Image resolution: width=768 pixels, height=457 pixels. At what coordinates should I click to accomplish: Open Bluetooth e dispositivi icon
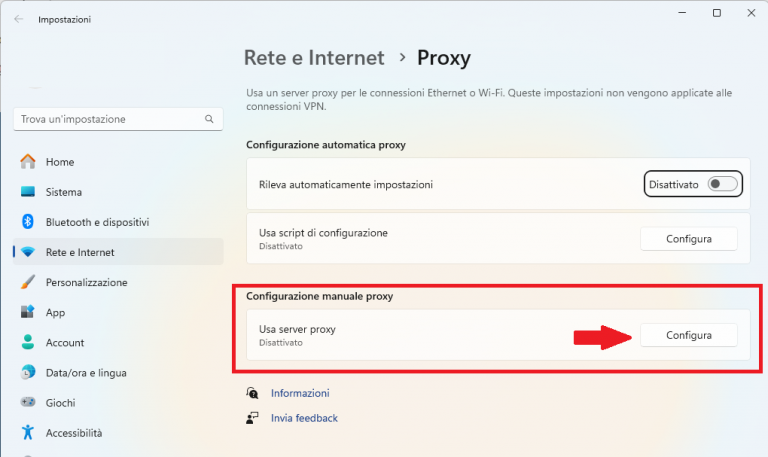pyautogui.click(x=28, y=222)
